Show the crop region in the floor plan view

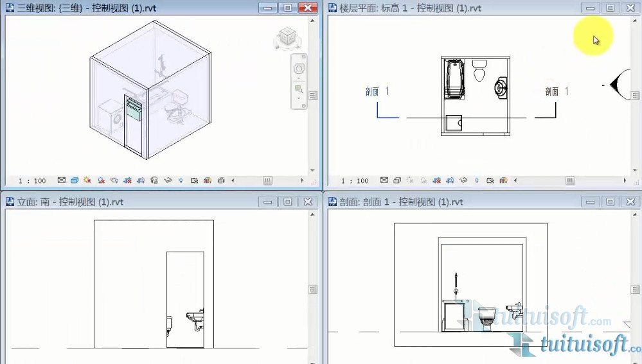click(450, 180)
